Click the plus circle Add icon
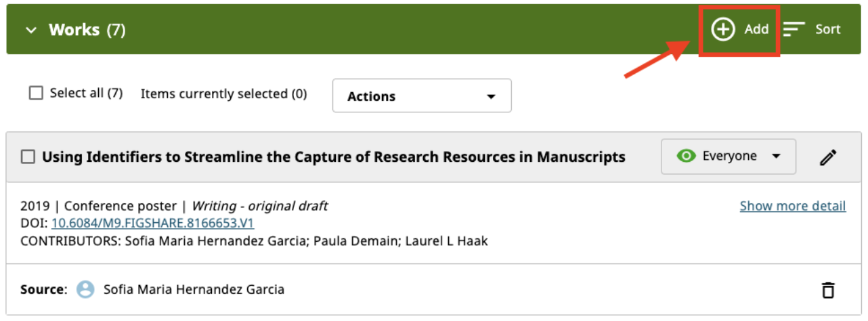Image resolution: width=868 pixels, height=321 pixels. point(723,29)
